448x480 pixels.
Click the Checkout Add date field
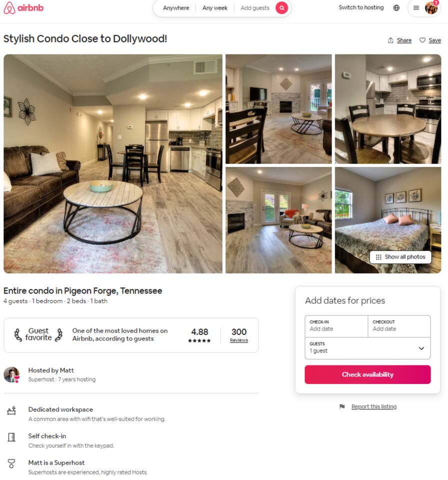[x=400, y=326]
